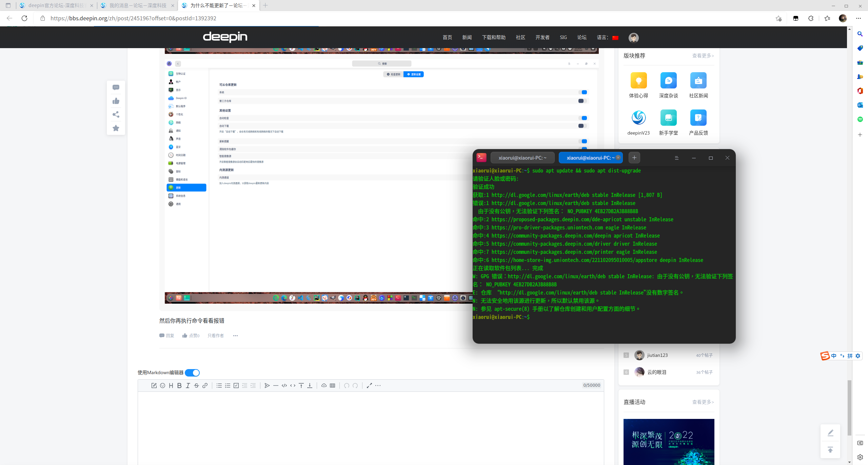Insert a table in the editor
Viewport: 868px width, 465px height.
[x=332, y=385]
